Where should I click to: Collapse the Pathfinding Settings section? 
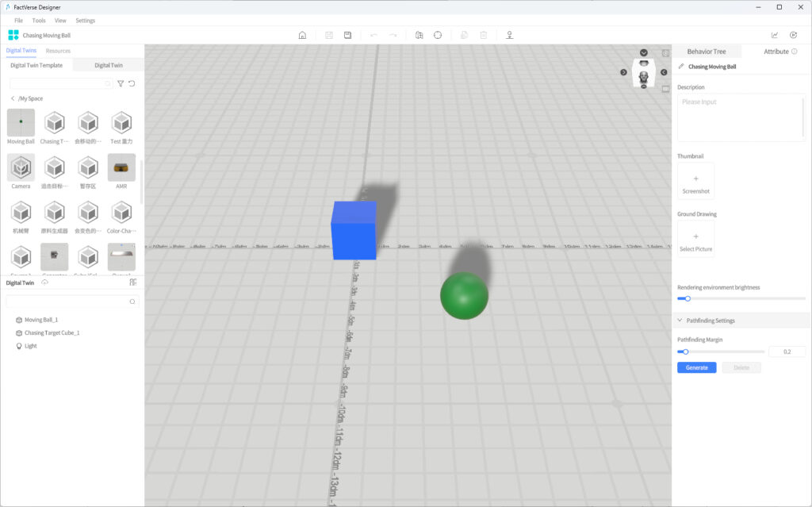tap(680, 321)
